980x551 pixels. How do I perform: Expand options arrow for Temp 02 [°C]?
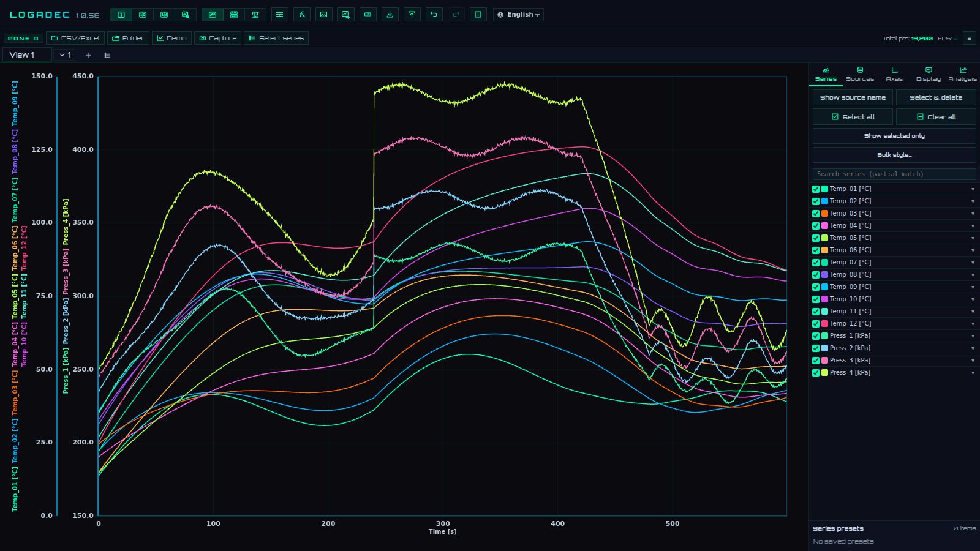click(973, 201)
